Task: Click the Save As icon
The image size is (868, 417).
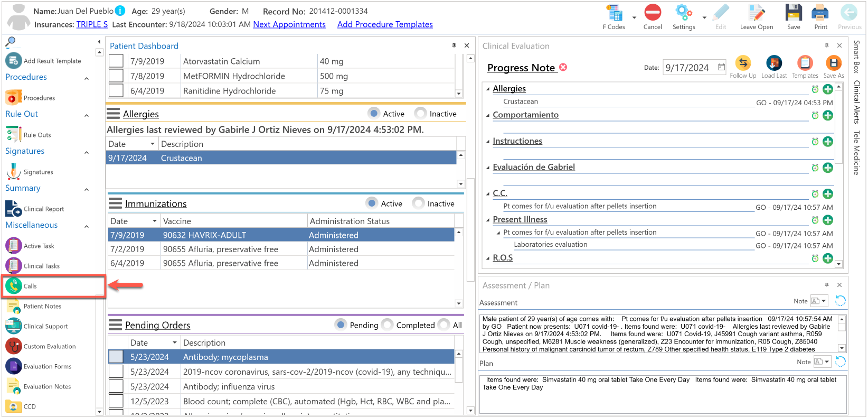Action: (833, 63)
